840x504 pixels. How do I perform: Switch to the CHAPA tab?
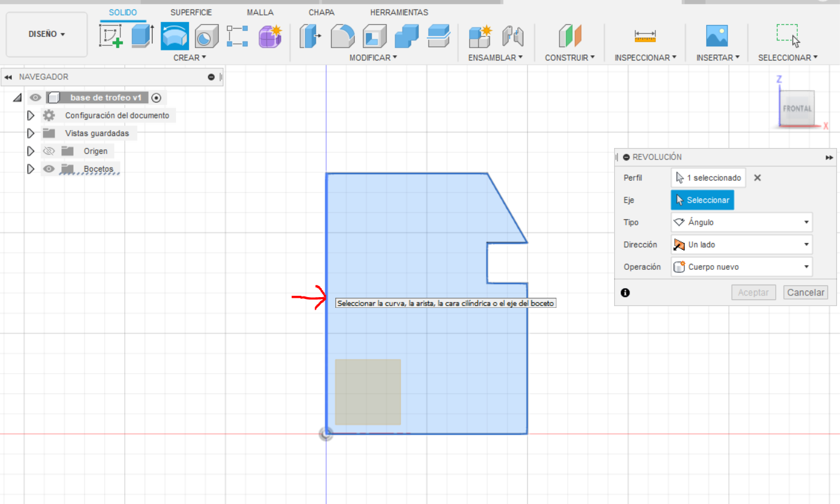[x=322, y=12]
